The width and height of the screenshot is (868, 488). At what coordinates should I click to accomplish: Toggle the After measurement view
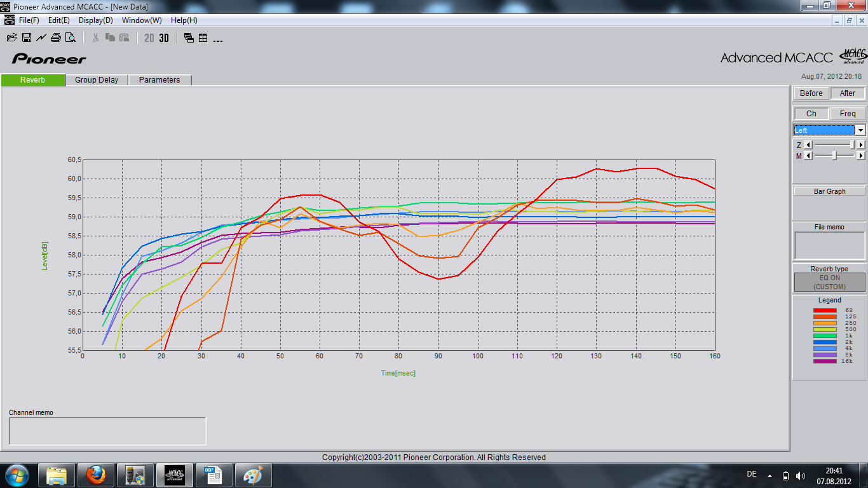coord(847,93)
